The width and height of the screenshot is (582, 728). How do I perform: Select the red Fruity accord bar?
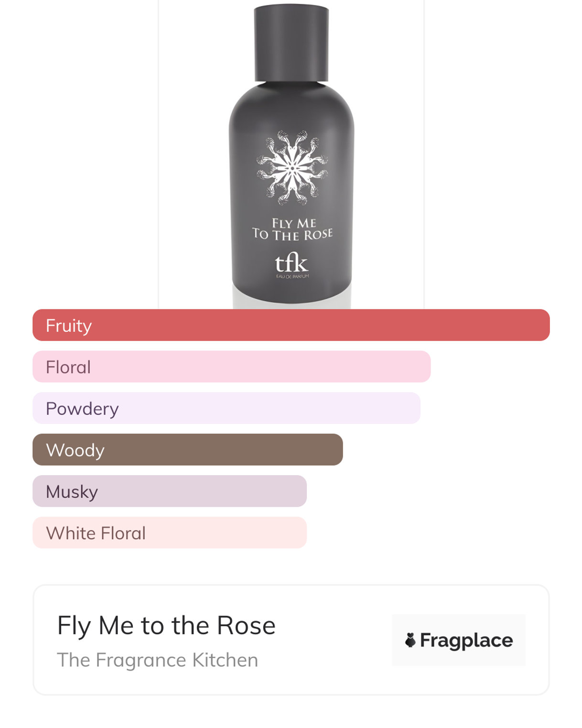click(291, 325)
